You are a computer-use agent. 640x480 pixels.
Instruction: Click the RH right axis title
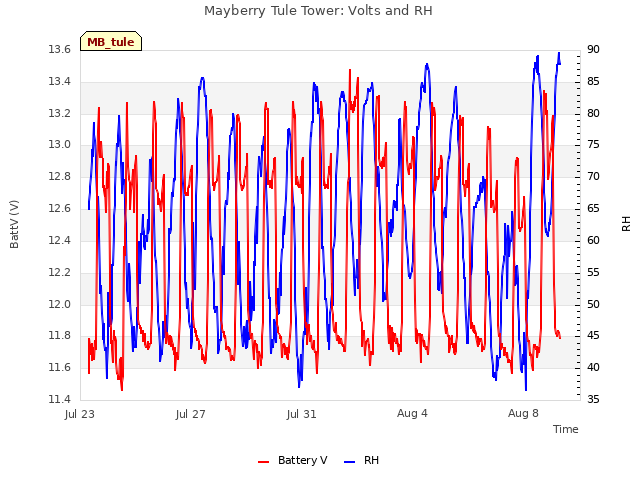[x=626, y=224]
